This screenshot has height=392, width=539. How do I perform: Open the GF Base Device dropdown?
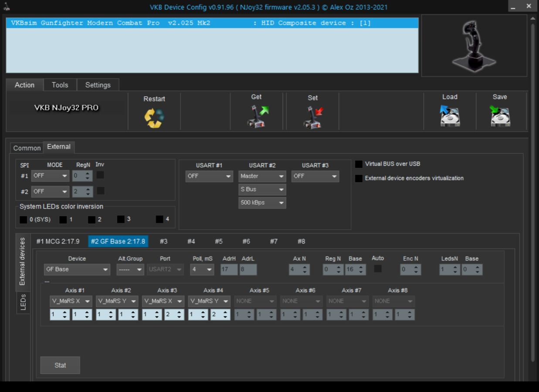tap(77, 270)
